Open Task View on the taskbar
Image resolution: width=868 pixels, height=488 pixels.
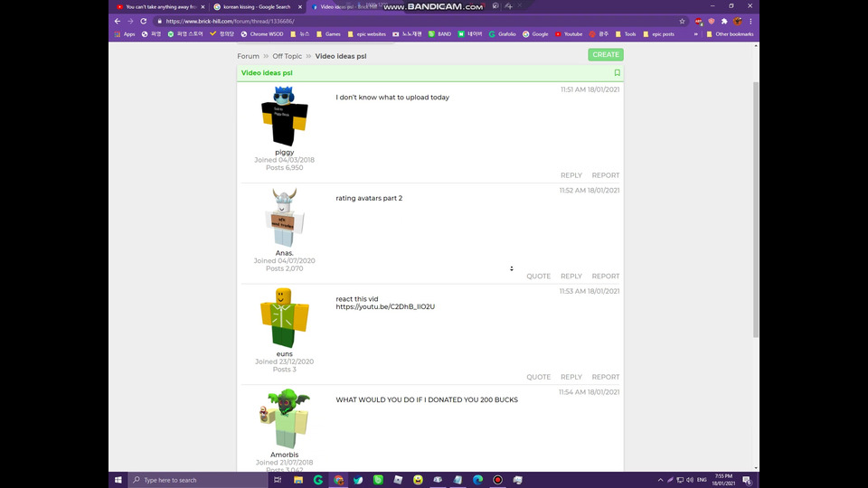(278, 480)
